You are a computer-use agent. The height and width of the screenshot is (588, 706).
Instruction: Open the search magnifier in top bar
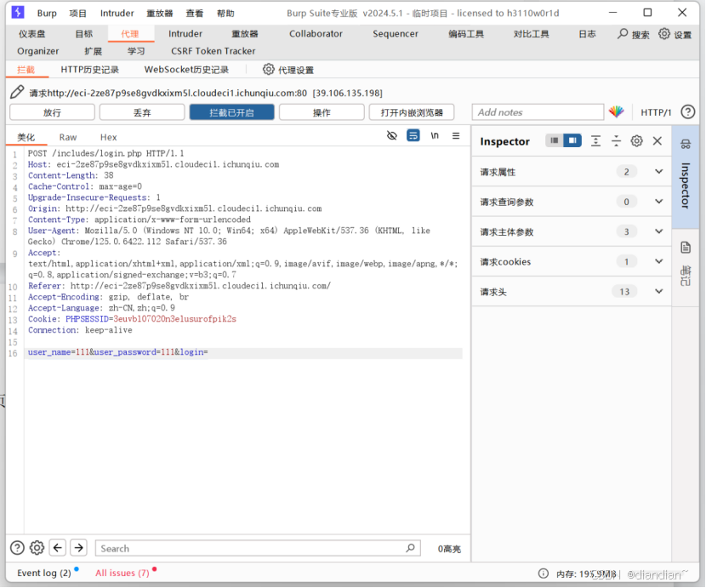tap(623, 34)
